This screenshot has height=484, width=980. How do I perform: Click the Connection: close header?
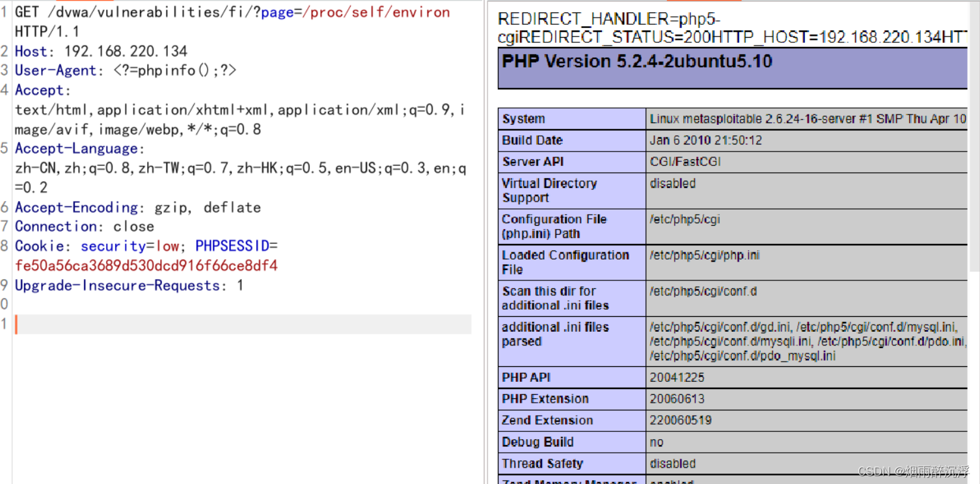click(85, 226)
